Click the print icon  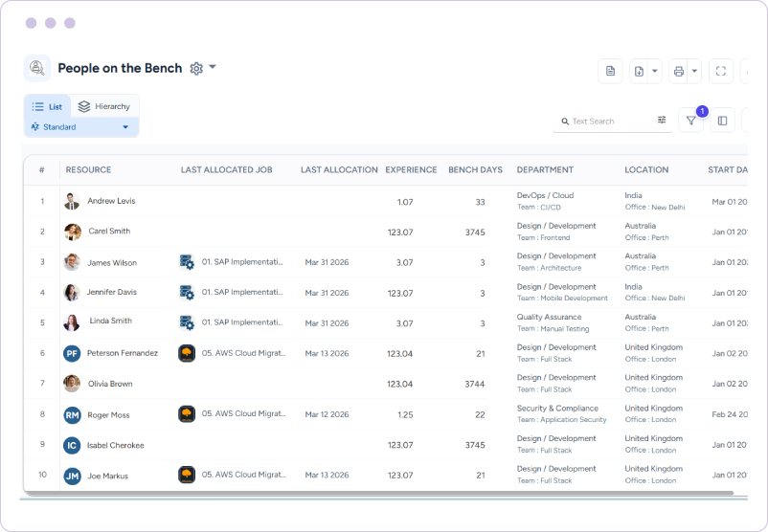[x=678, y=72]
